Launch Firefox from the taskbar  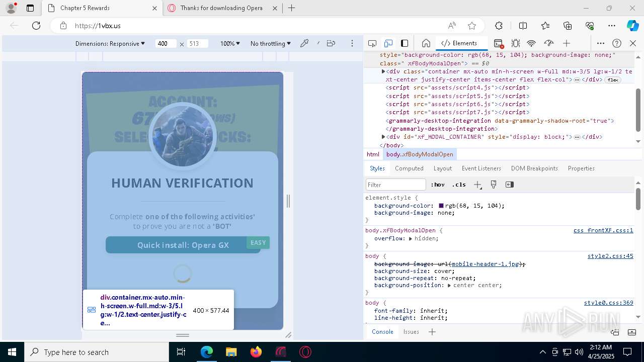(256, 352)
